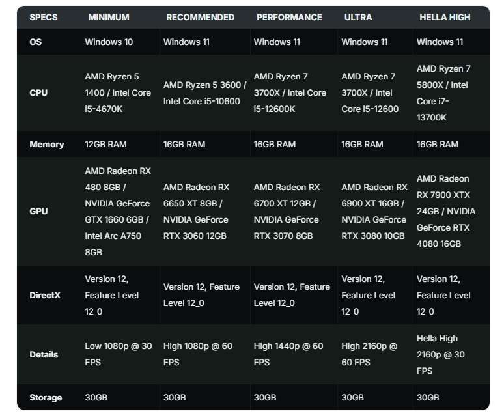Click the AMD Ryzen 5 1400 CPU cell

click(118, 93)
